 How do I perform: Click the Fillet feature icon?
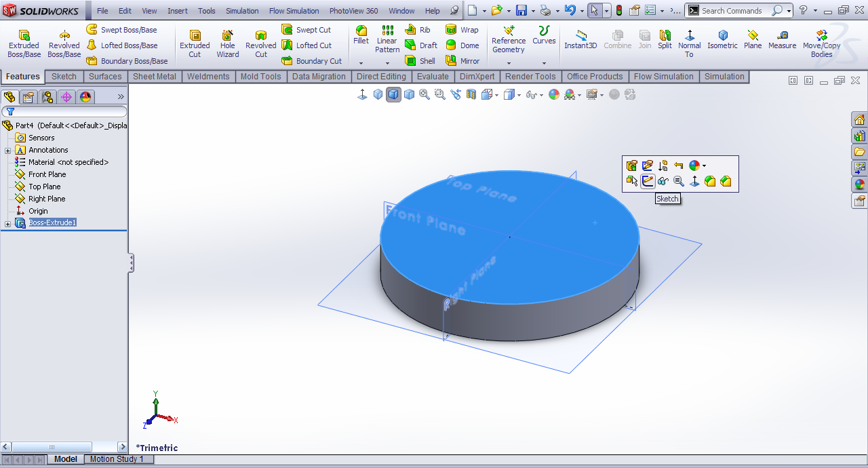361,35
